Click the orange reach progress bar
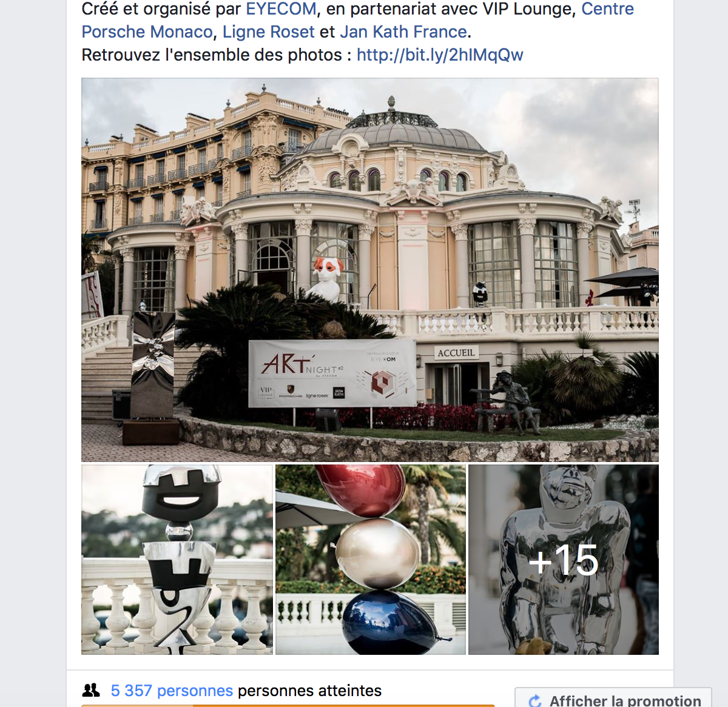728x707 pixels. pos(288,705)
